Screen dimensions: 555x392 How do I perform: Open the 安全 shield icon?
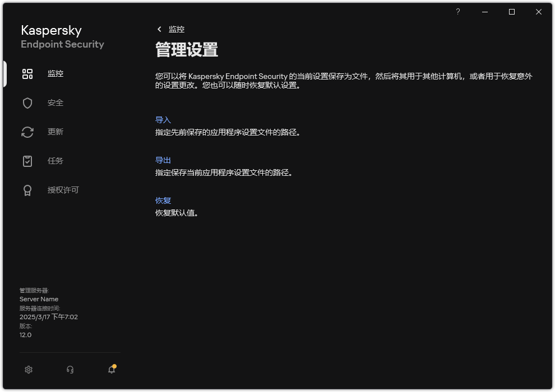(27, 102)
